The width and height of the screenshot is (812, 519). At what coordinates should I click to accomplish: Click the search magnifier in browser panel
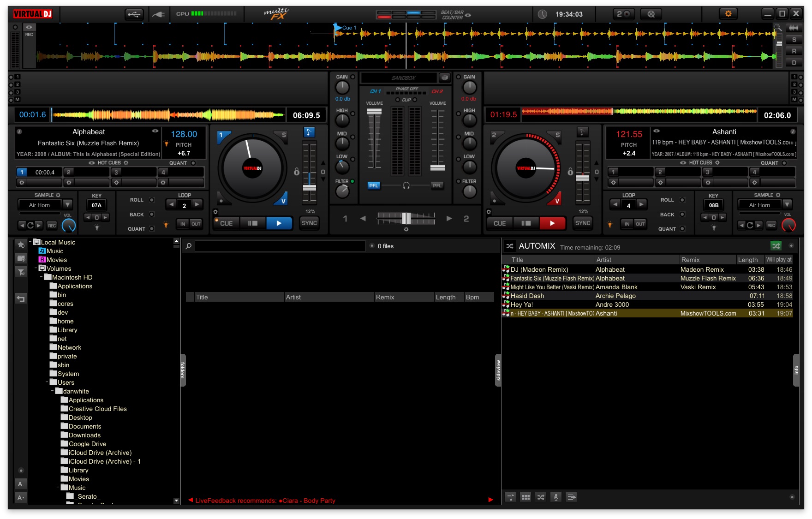(189, 246)
